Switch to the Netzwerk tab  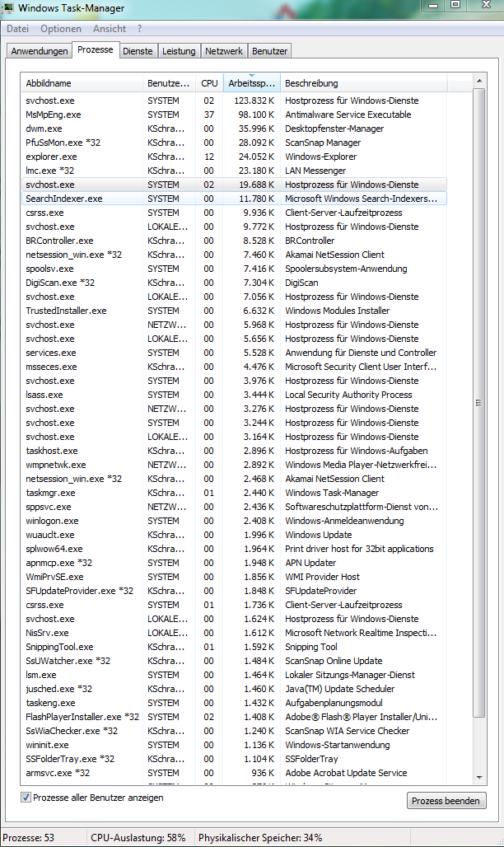pos(224,51)
